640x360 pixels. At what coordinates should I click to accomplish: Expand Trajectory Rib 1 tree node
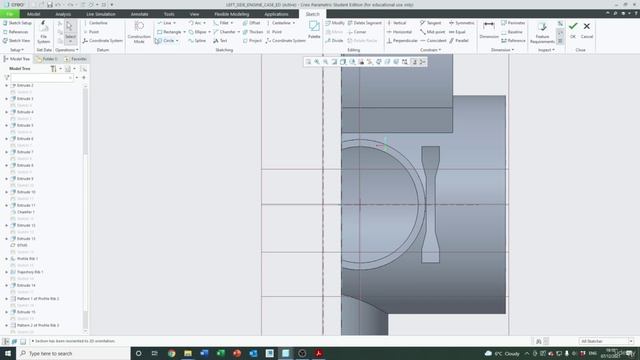click(x=7, y=272)
